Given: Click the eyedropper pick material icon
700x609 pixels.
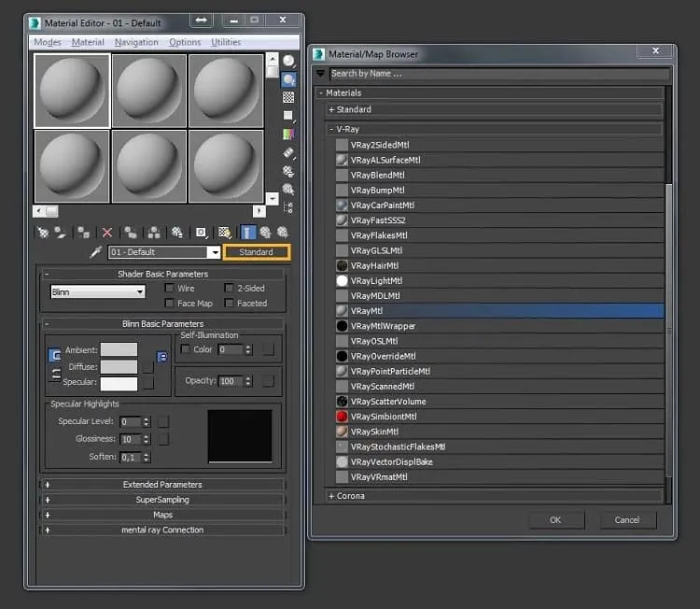Looking at the screenshot, I should coord(95,252).
